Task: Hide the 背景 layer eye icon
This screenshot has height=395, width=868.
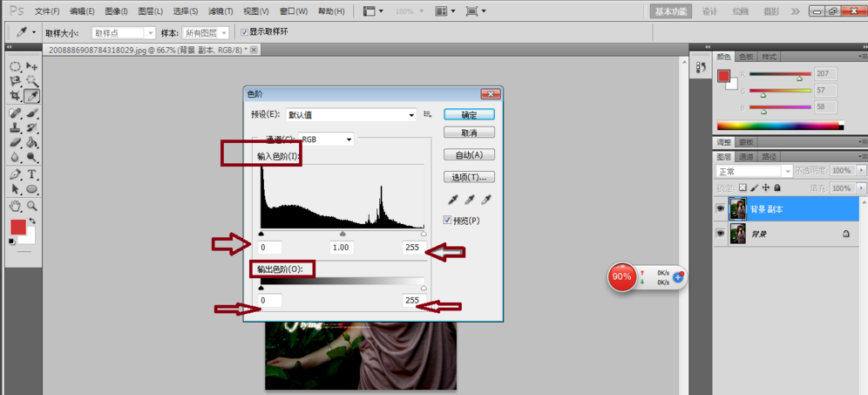Action: [720, 234]
